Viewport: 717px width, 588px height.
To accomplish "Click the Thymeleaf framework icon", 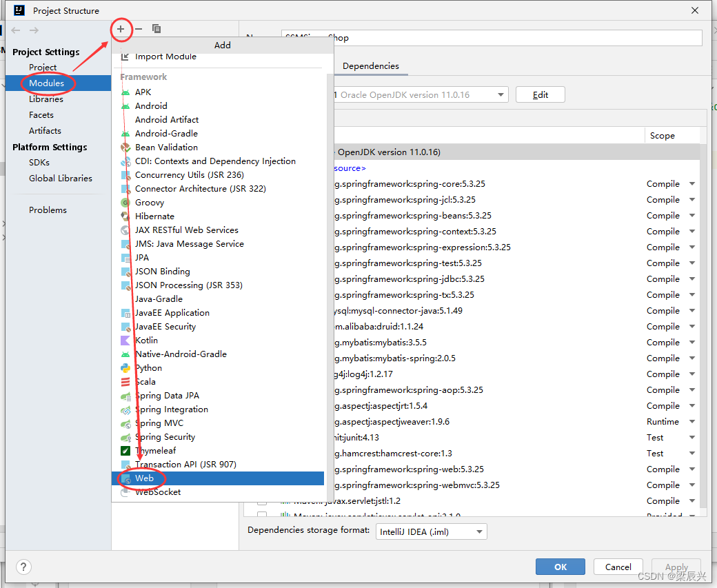I will (125, 451).
